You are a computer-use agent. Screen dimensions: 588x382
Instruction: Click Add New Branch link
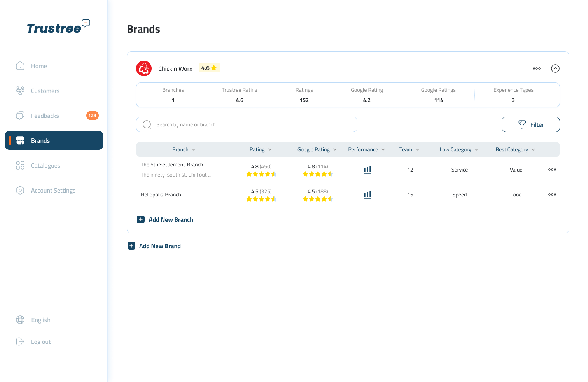click(x=171, y=219)
